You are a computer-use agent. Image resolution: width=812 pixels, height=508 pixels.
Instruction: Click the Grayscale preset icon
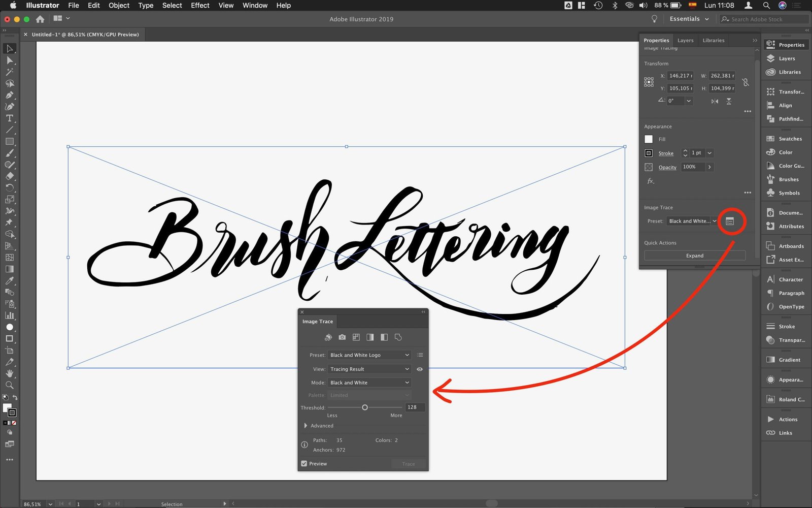tap(370, 337)
